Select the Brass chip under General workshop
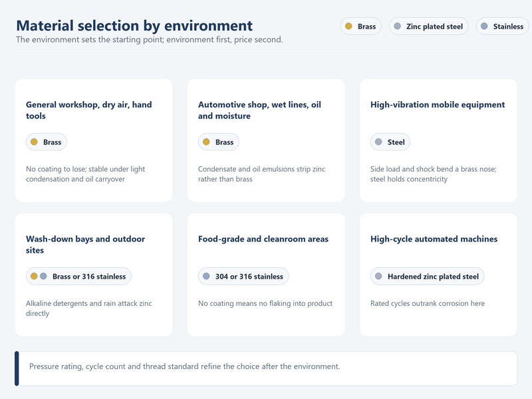The image size is (532, 399). [x=46, y=142]
